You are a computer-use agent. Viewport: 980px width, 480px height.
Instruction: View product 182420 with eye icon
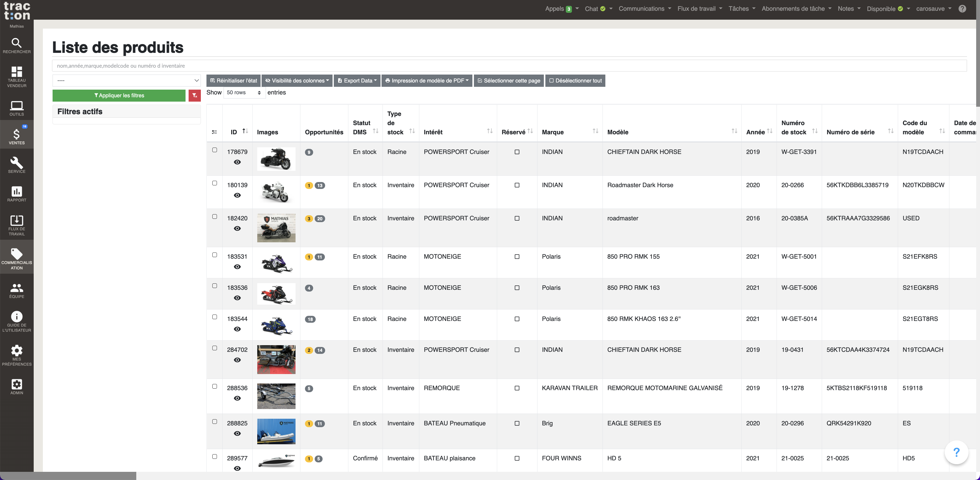pyautogui.click(x=237, y=229)
